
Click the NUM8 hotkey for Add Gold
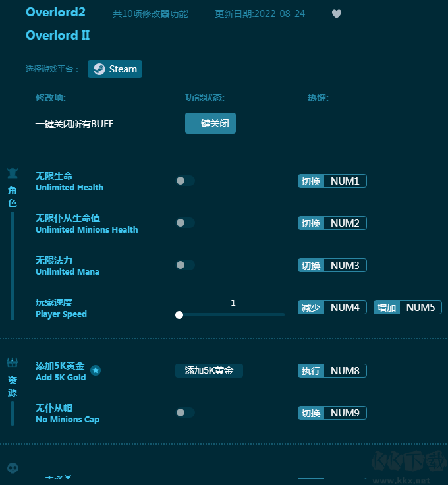pos(345,371)
